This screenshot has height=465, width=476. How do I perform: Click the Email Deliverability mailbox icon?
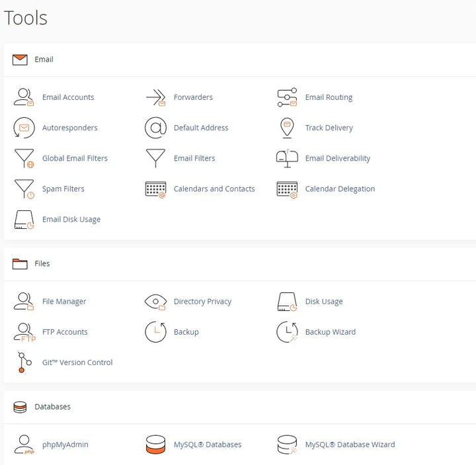pyautogui.click(x=287, y=158)
